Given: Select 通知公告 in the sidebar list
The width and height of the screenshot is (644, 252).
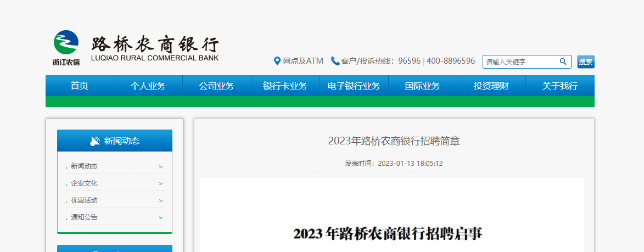Looking at the screenshot, I should click(x=84, y=217).
